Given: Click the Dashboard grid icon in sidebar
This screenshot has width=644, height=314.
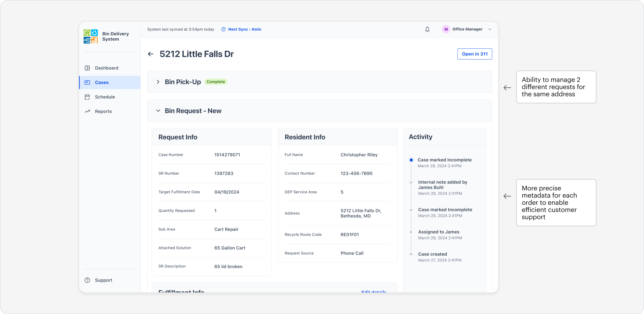Looking at the screenshot, I should click(x=87, y=68).
